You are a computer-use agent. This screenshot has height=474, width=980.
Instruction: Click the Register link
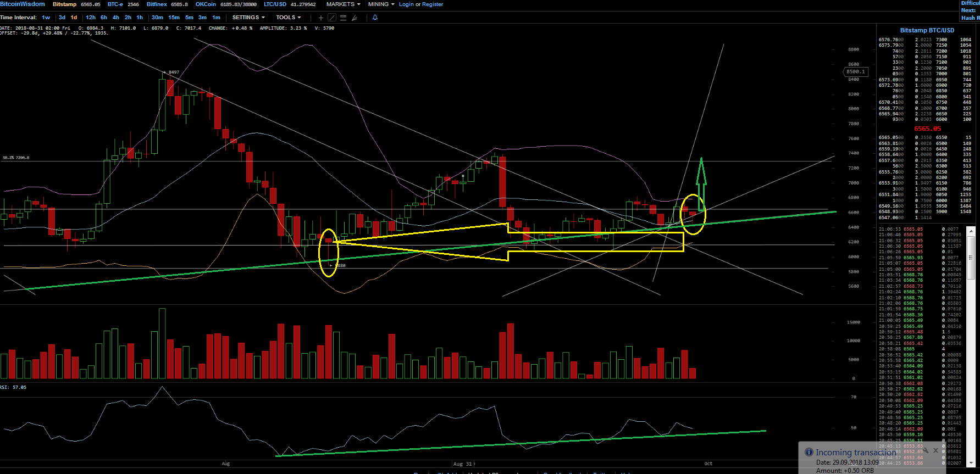[x=433, y=4]
